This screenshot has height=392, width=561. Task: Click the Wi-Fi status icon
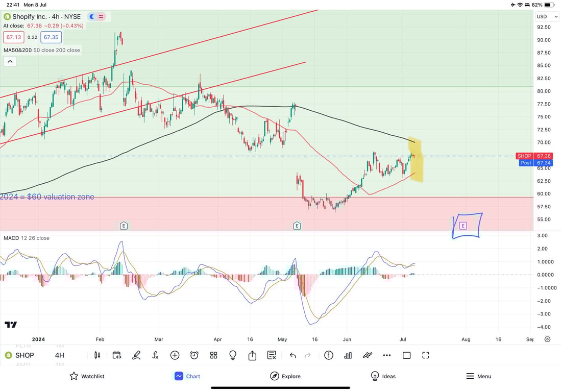(520, 5)
